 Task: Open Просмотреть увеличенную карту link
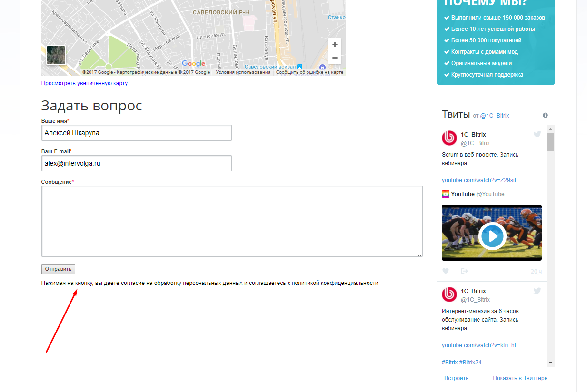(x=84, y=83)
